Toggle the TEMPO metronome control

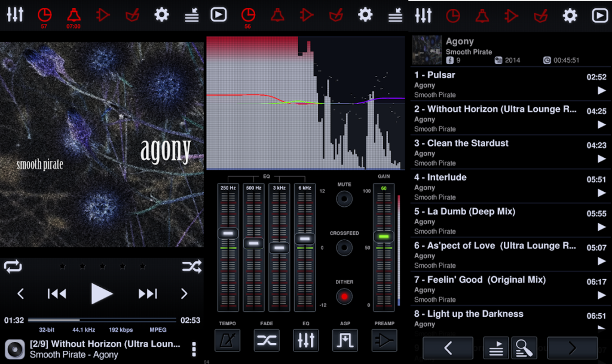click(x=227, y=340)
